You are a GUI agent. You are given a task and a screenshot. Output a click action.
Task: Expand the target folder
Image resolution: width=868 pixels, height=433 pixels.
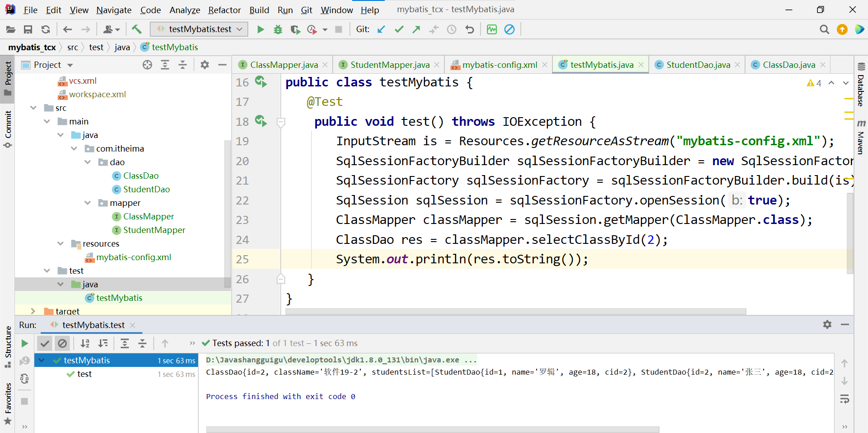[33, 311]
